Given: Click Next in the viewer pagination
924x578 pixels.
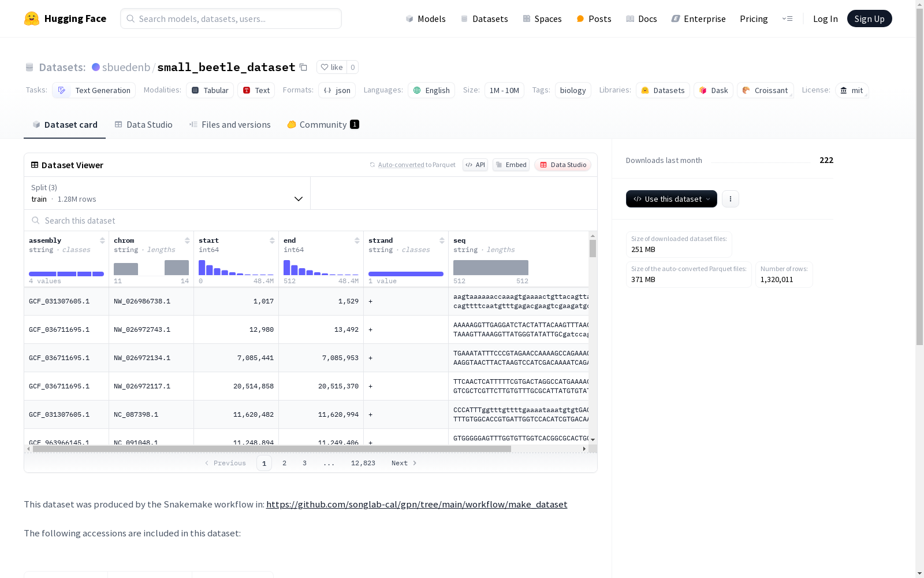Looking at the screenshot, I should pyautogui.click(x=404, y=463).
